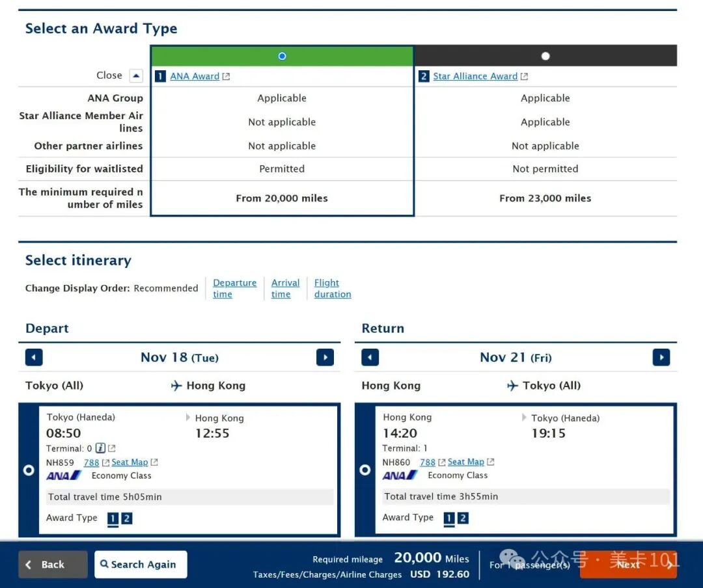Click 'Total travel time 3h55min' text

pos(441,496)
